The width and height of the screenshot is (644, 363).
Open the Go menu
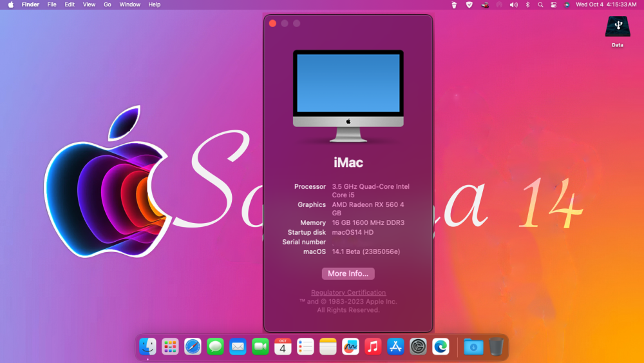(x=107, y=5)
